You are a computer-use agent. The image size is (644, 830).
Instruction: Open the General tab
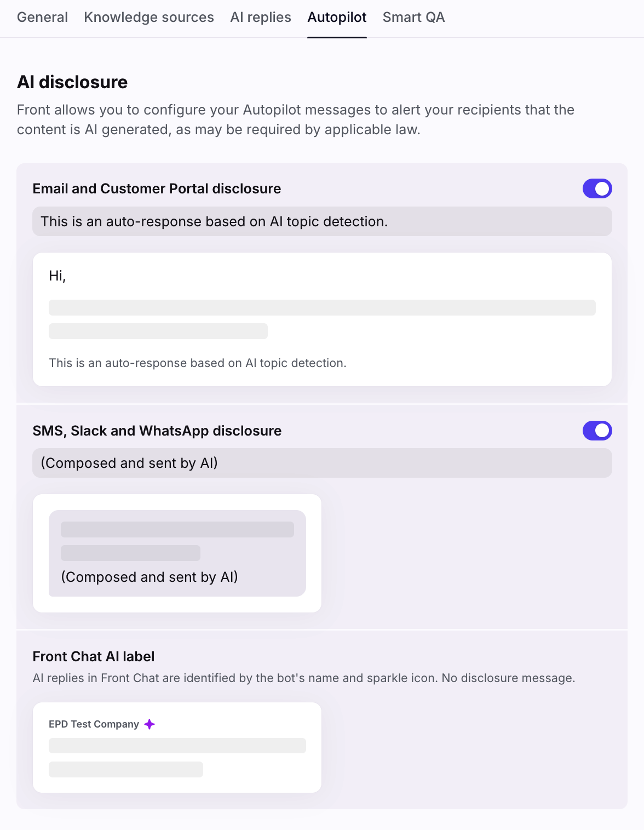click(x=42, y=18)
